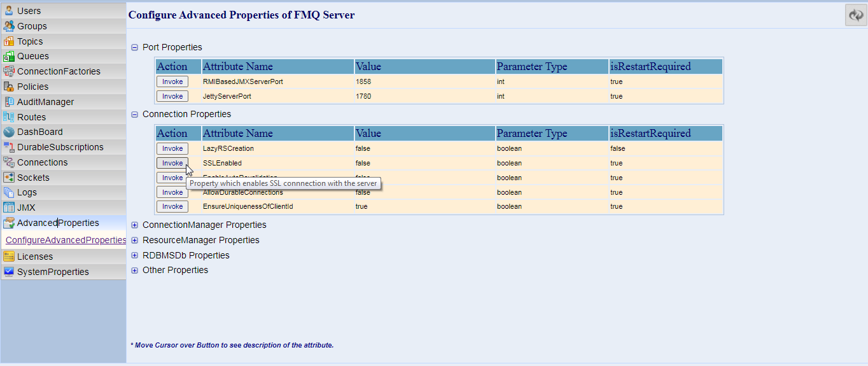Image resolution: width=868 pixels, height=366 pixels.
Task: Open the DurableSubscriptions menu item
Action: (64, 147)
